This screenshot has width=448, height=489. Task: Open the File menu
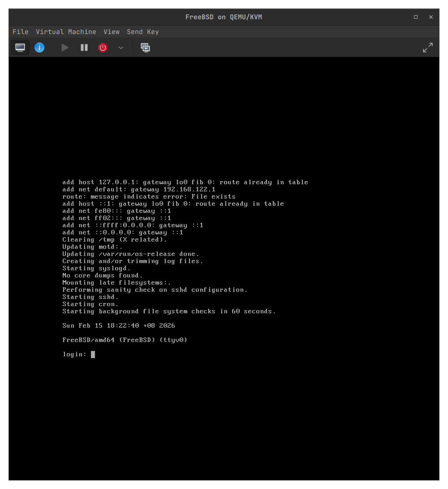[x=21, y=32]
